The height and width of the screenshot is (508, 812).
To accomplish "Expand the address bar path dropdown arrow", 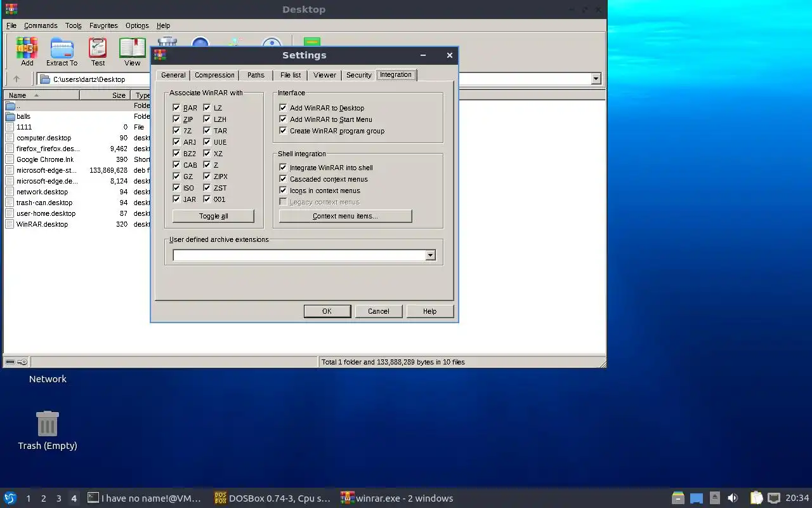I will (x=596, y=79).
